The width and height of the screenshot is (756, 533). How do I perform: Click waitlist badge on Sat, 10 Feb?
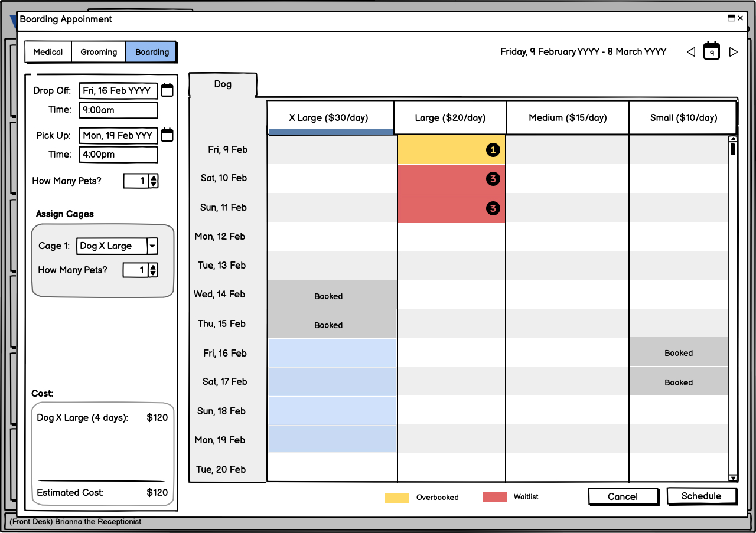tap(493, 179)
